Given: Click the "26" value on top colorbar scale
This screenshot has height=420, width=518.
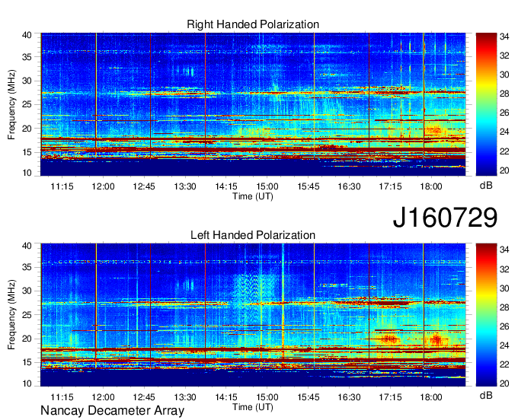Looking at the screenshot, I should [504, 113].
